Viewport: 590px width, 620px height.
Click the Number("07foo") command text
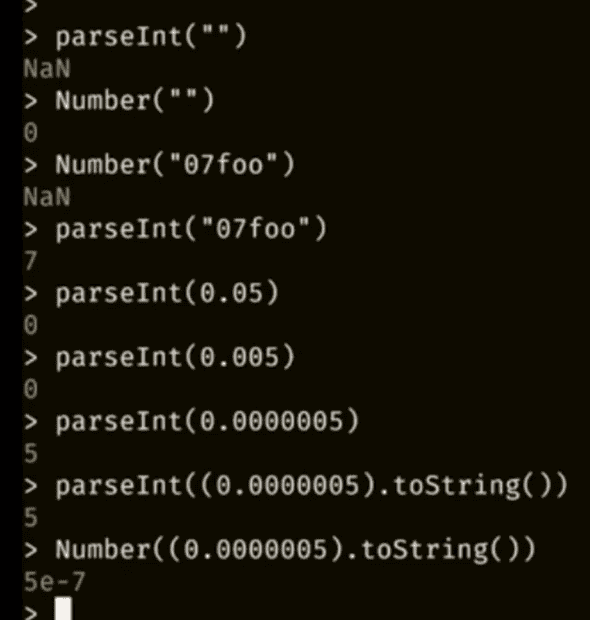(175, 165)
